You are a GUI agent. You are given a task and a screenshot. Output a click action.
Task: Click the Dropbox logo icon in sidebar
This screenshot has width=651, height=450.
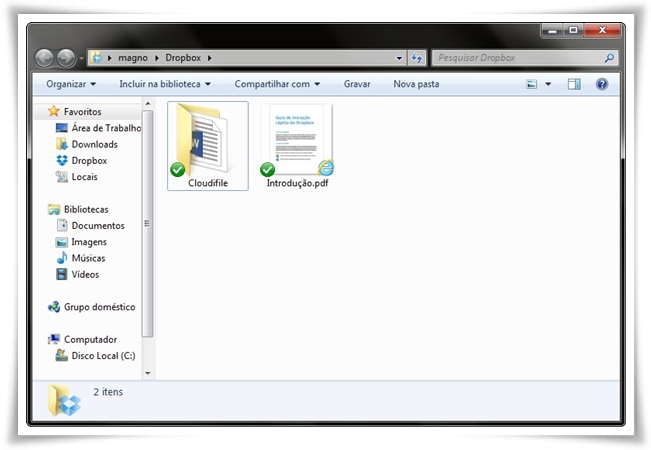(62, 160)
